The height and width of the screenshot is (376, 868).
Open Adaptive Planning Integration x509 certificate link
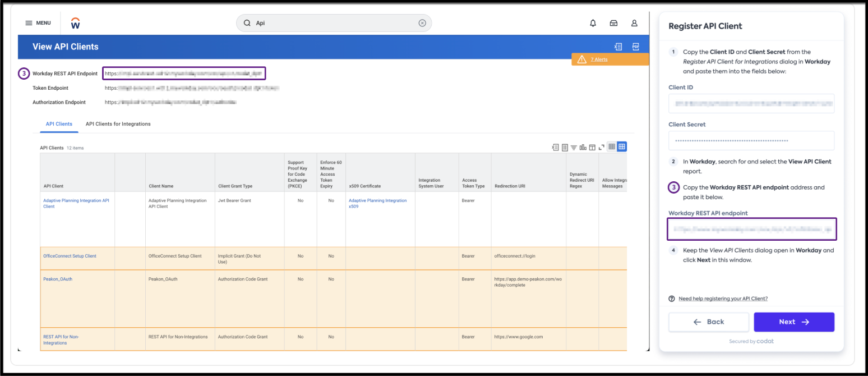[x=378, y=203]
